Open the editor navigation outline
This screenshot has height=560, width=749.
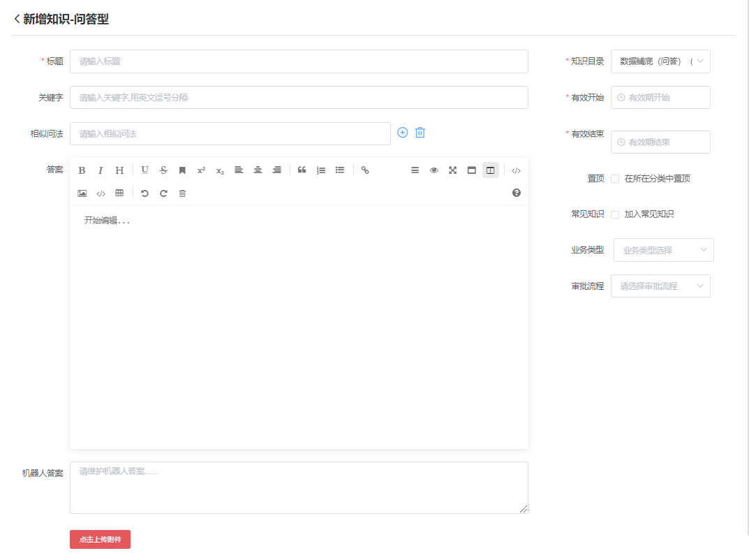click(x=415, y=170)
